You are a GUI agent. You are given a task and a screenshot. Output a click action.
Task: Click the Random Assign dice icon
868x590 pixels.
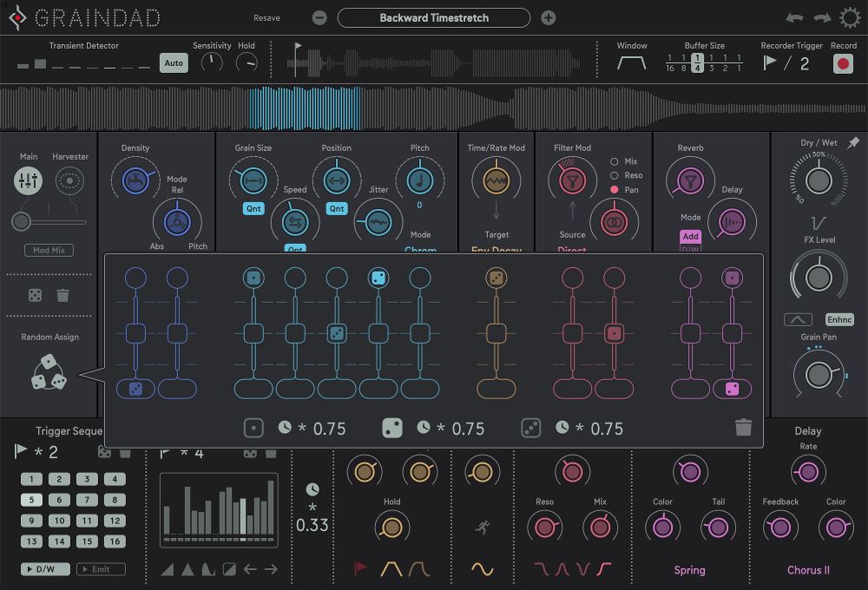click(49, 371)
